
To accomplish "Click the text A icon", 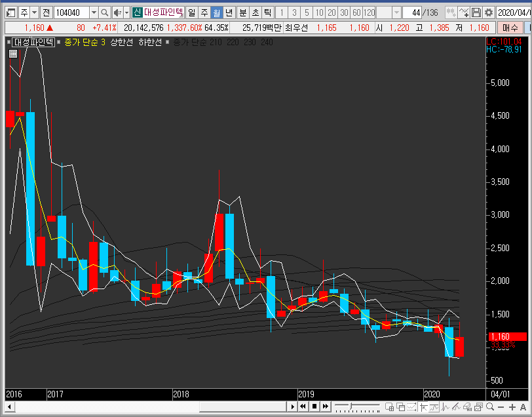I will pos(523,407).
